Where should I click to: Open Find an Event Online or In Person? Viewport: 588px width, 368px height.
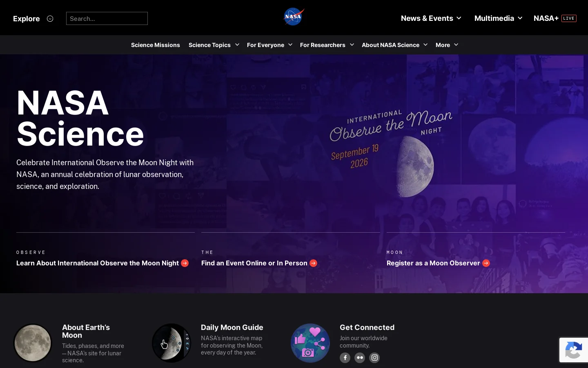(x=254, y=263)
